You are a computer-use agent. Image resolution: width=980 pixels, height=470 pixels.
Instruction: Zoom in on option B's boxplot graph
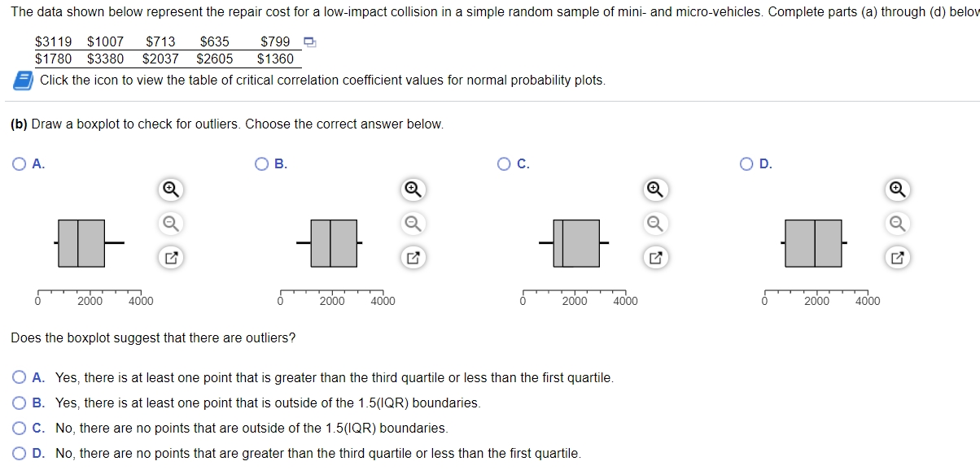tap(412, 189)
